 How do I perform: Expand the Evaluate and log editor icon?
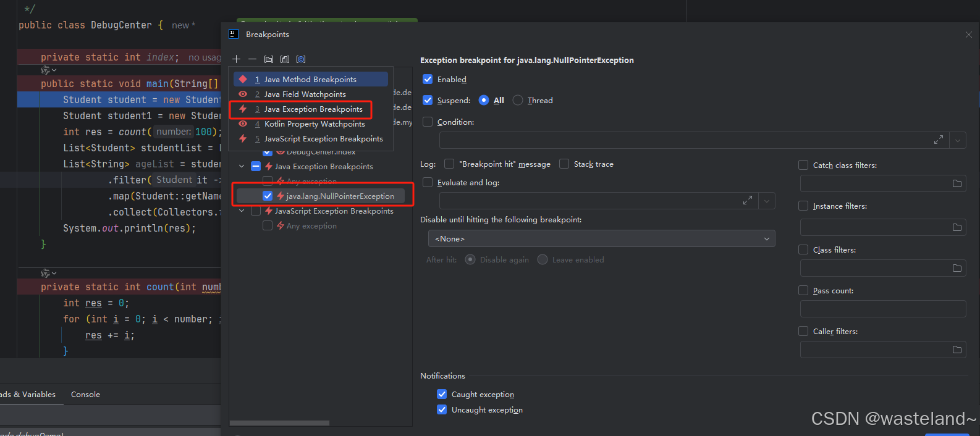click(x=748, y=201)
